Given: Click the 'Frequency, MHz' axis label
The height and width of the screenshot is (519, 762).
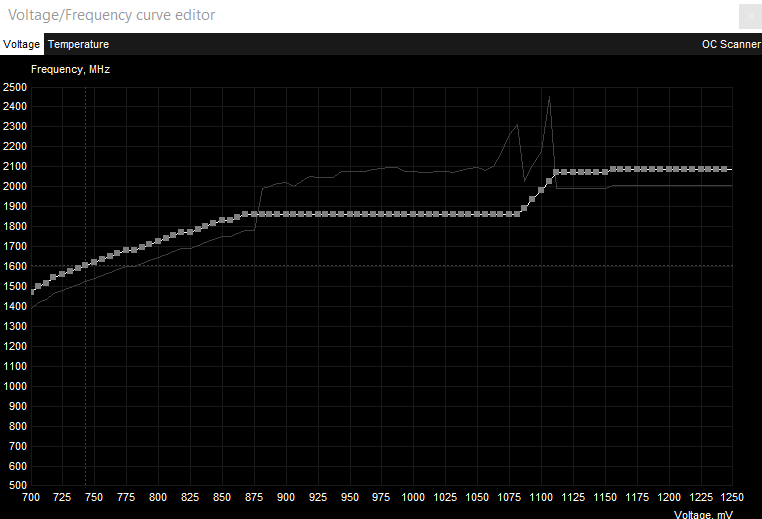Looking at the screenshot, I should (x=70, y=69).
